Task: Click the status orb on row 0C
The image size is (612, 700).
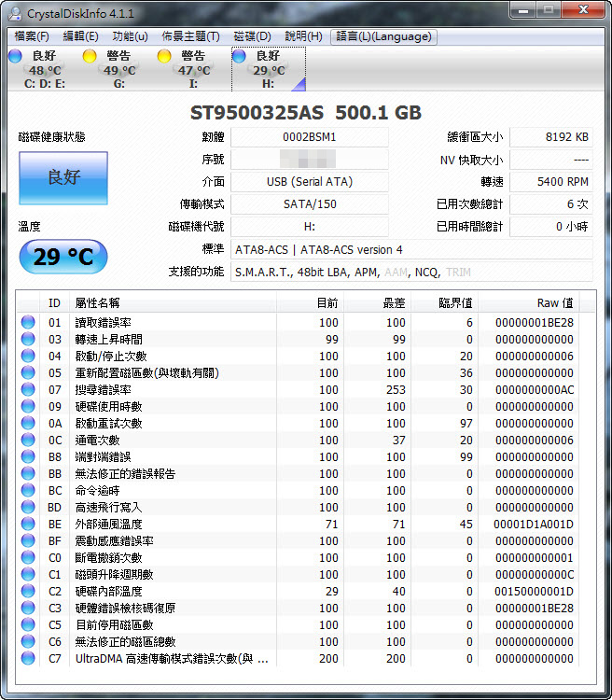Action: click(28, 440)
